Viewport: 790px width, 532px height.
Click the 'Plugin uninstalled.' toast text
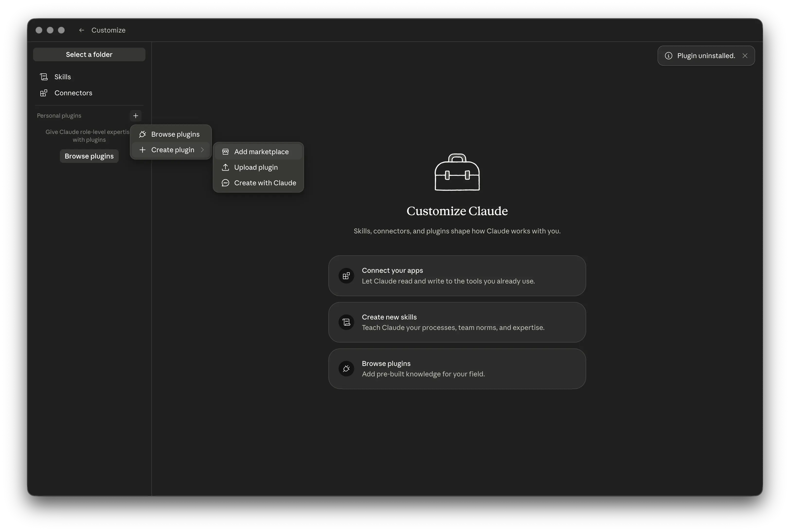click(706, 56)
